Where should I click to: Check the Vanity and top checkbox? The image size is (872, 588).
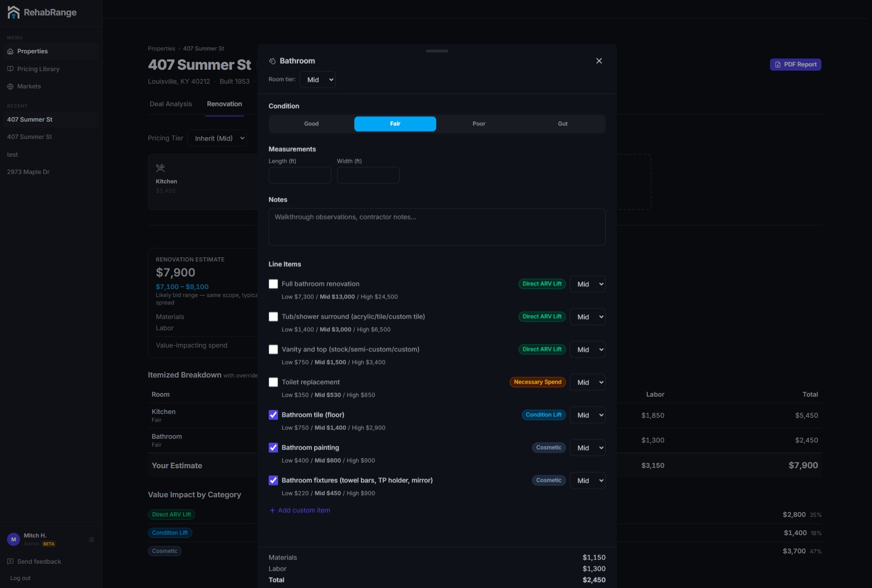(x=273, y=349)
